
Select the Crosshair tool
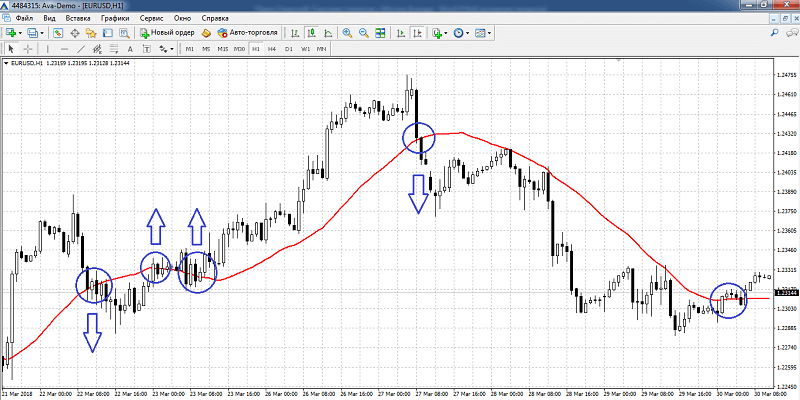28,49
